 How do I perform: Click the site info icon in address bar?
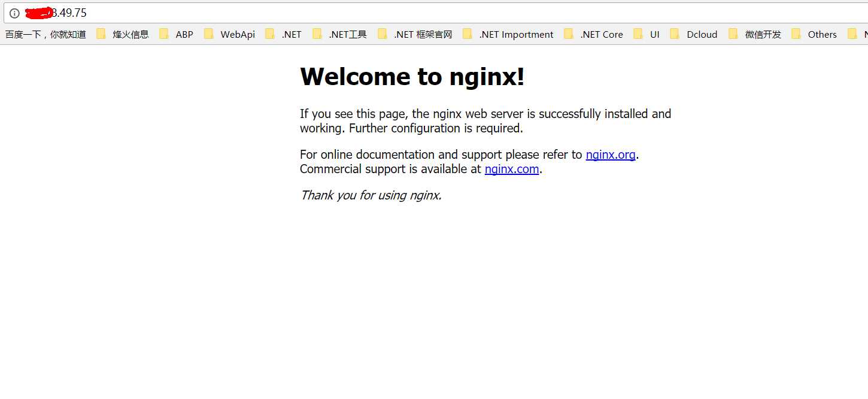coord(14,13)
